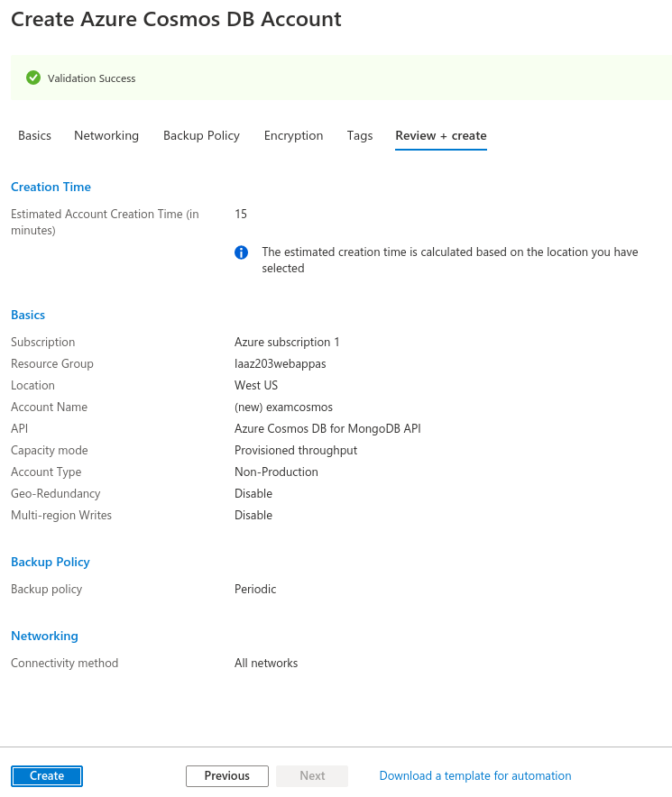Click the Validation Success banner text
672x797 pixels.
pyautogui.click(x=91, y=78)
